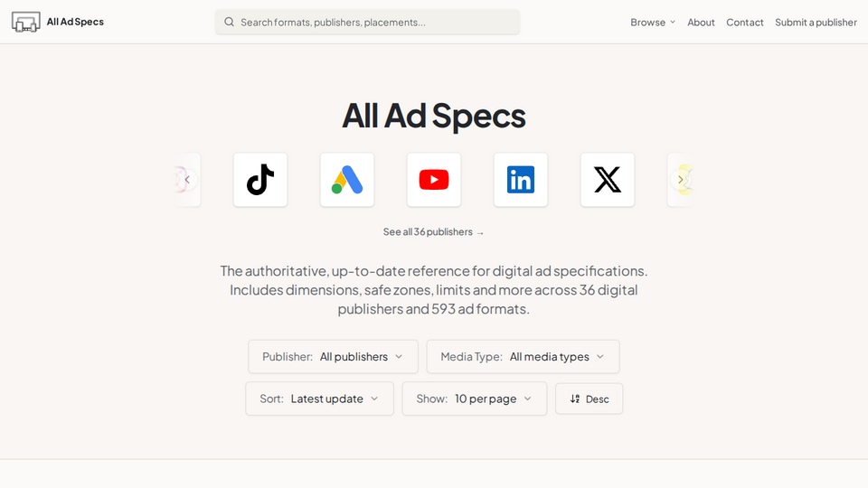
Task: Open the Contact page
Action: (744, 22)
